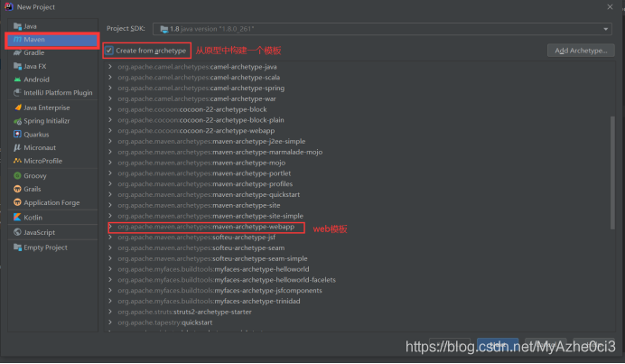Image resolution: width=625 pixels, height=364 pixels.
Task: Select the Empty Project folder icon
Action: (x=17, y=247)
